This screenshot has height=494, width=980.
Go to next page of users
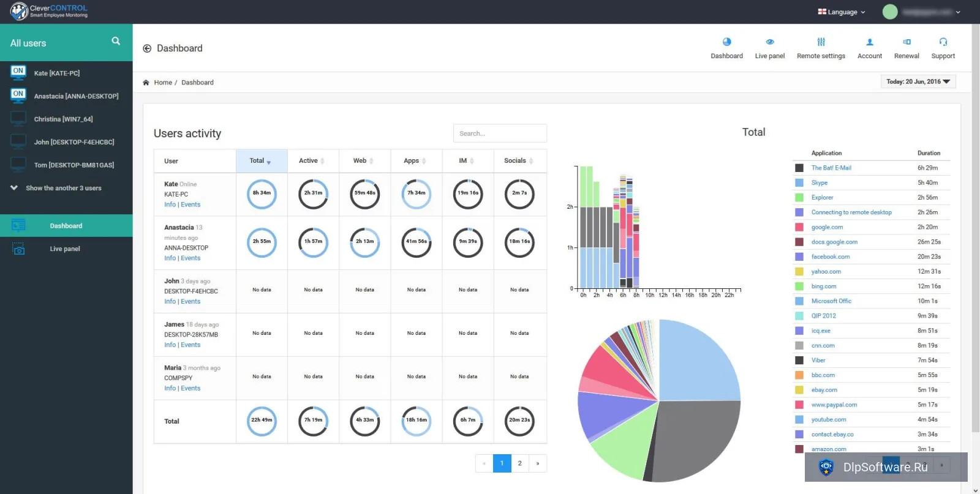[538, 463]
